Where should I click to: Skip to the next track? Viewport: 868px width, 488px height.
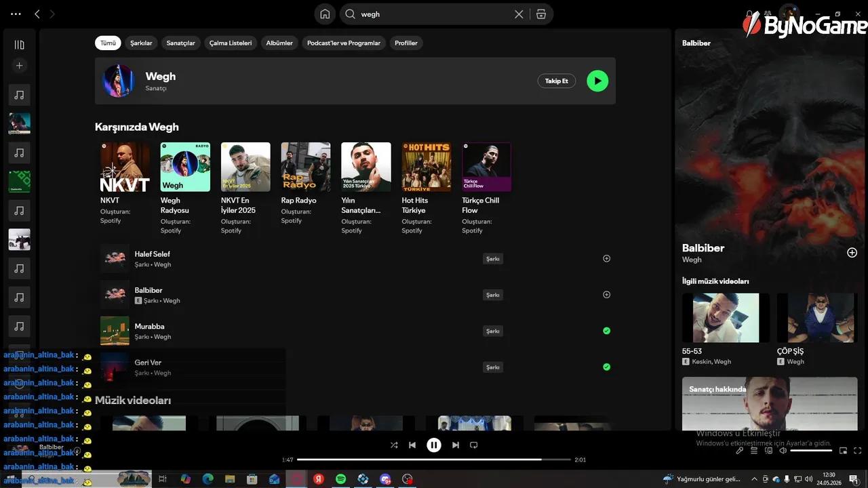[456, 445]
